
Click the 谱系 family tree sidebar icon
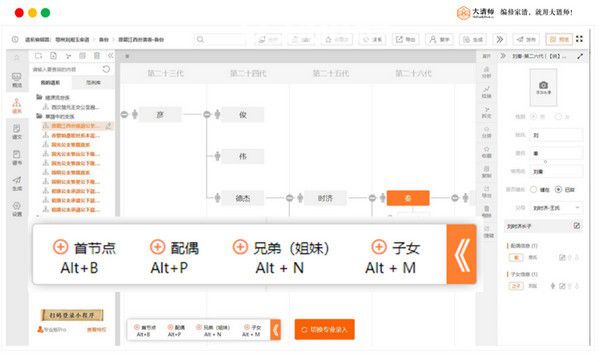16,106
